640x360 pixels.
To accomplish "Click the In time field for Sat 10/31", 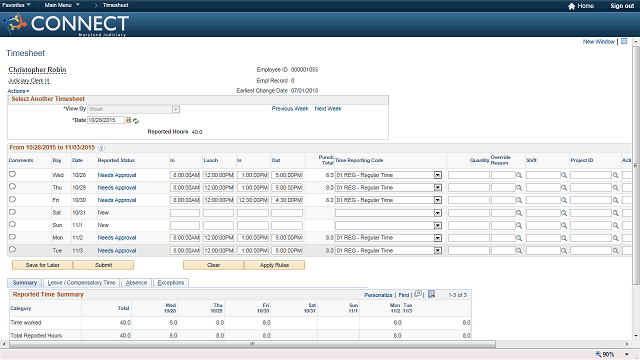I will click(185, 213).
